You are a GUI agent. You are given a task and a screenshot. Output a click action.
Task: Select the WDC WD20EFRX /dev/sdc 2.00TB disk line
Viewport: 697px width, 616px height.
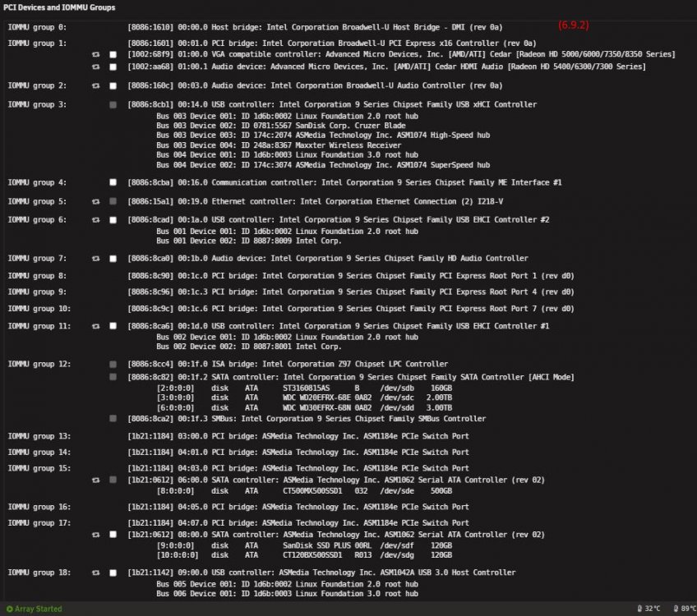pos(304,398)
